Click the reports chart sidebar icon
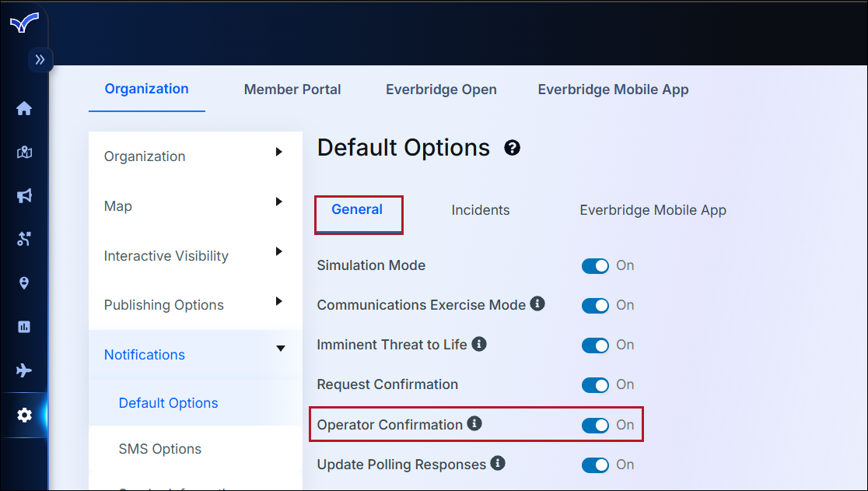868x491 pixels. tap(24, 327)
